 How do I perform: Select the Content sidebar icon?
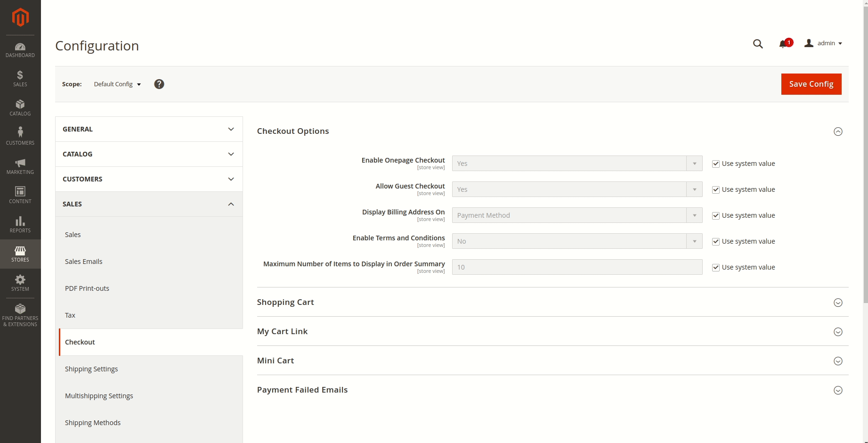20,194
